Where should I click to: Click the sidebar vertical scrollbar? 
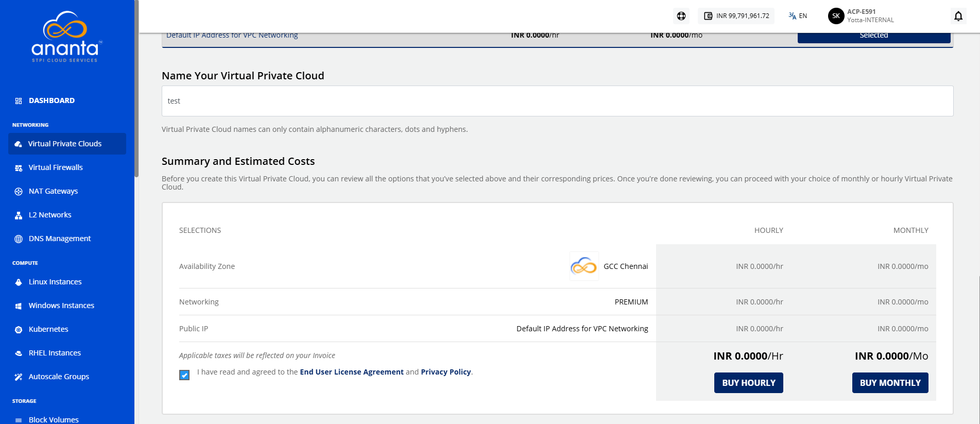(x=136, y=89)
